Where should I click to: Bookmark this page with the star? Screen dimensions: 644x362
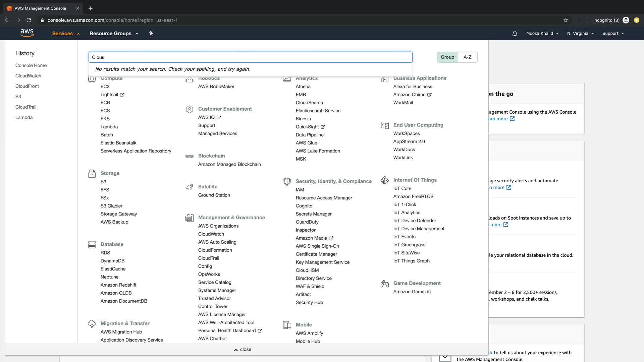566,20
